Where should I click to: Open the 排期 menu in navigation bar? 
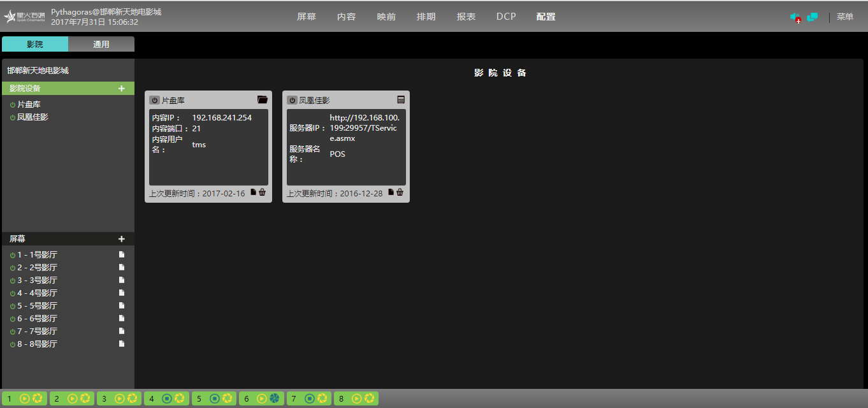[426, 17]
